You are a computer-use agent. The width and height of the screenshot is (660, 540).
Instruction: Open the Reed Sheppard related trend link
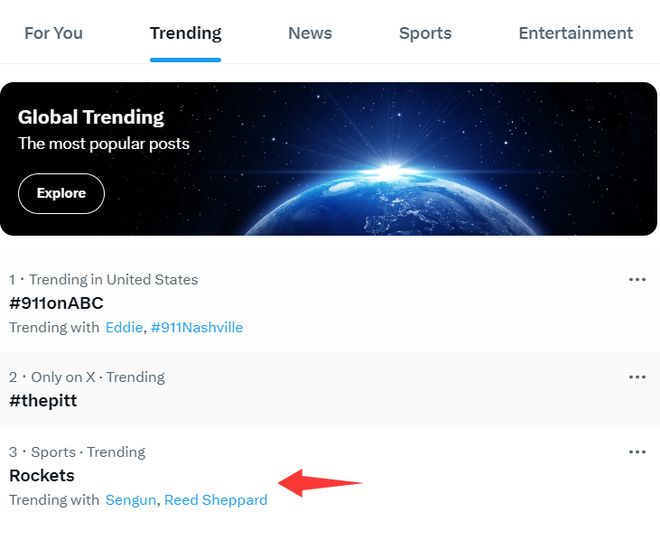tap(216, 500)
